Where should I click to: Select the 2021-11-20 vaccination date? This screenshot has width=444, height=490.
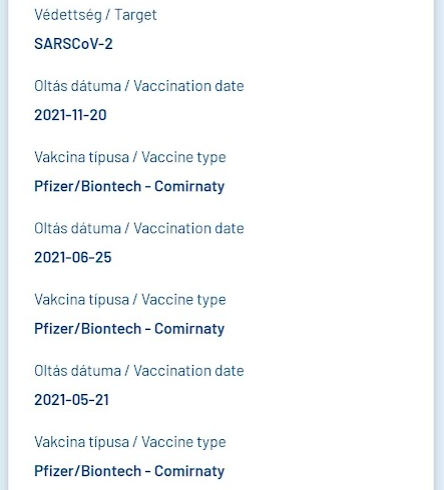(x=70, y=115)
